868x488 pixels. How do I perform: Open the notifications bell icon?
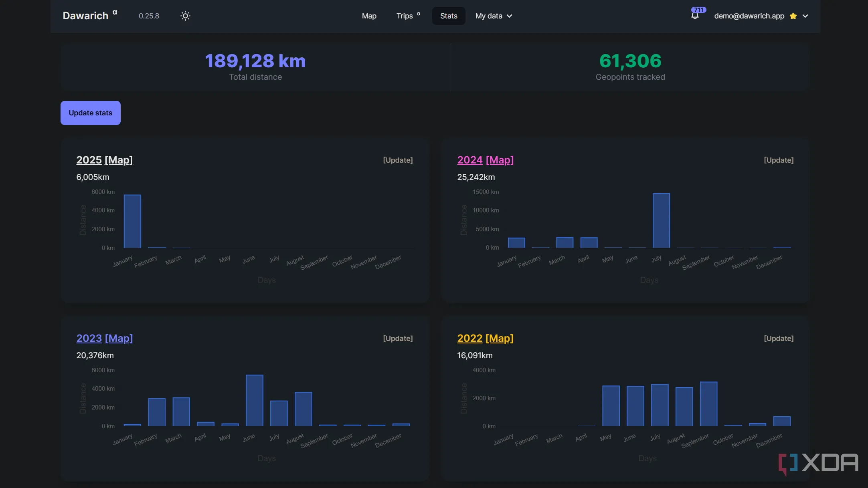click(695, 16)
